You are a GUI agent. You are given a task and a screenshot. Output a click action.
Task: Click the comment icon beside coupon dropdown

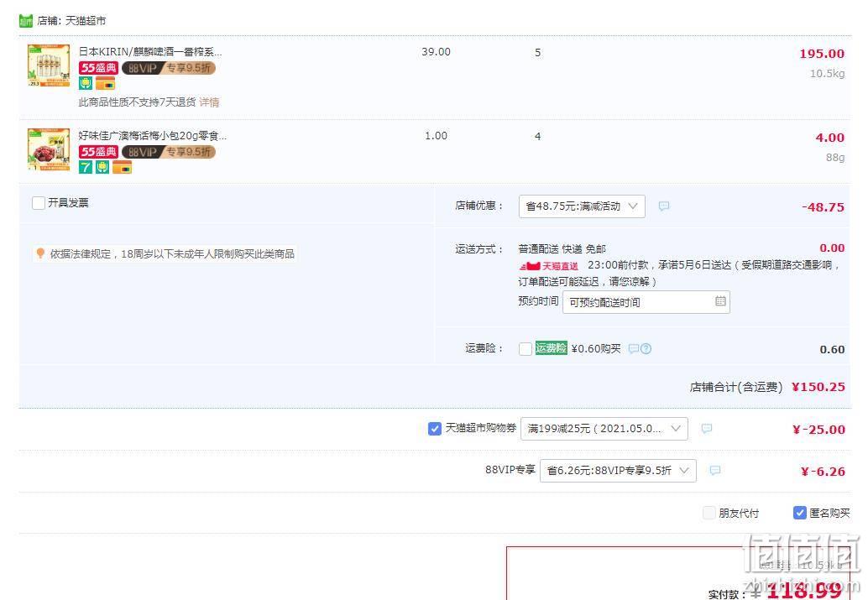[x=707, y=429]
